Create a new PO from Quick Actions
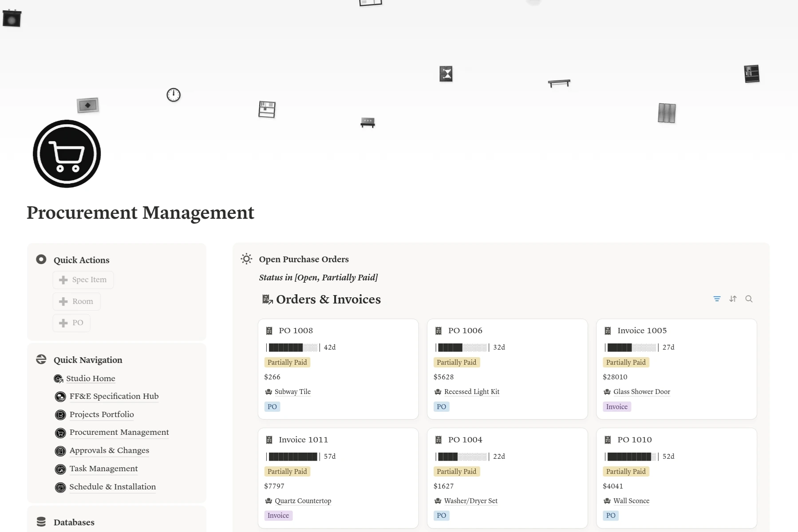 coord(72,323)
